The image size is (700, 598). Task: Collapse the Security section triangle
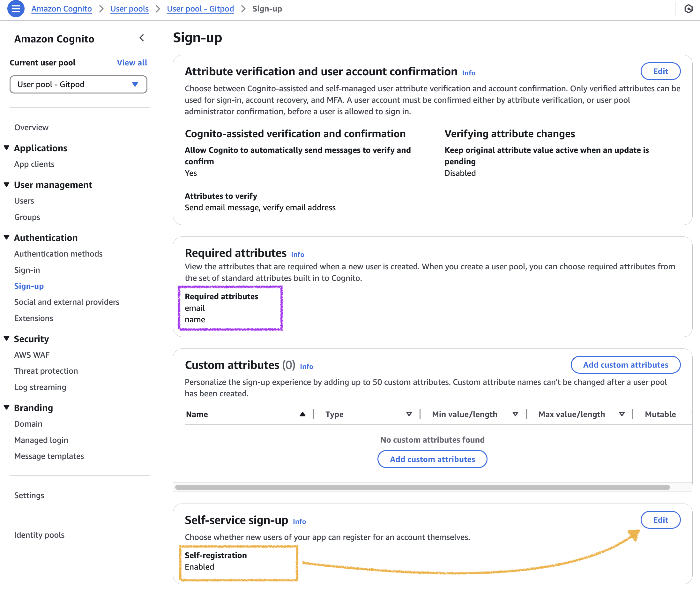(x=6, y=339)
